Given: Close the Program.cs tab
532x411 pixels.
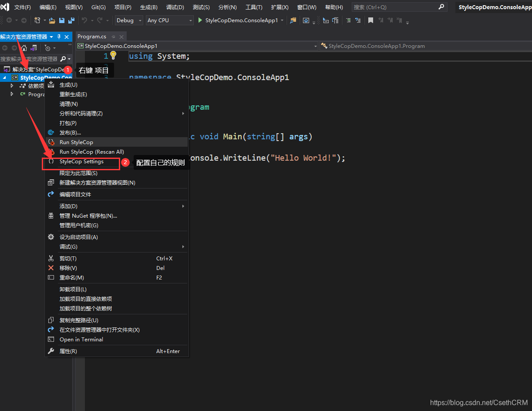Looking at the screenshot, I should (121, 37).
